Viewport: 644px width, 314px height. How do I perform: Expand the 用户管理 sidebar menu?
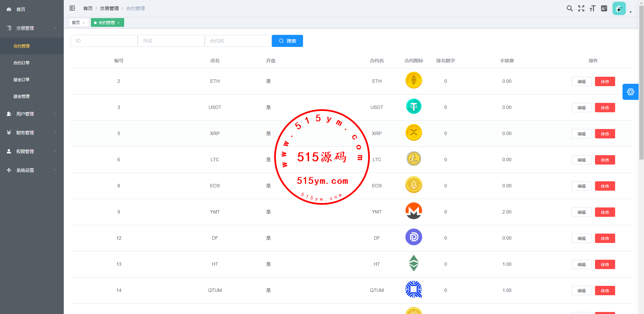tap(32, 114)
